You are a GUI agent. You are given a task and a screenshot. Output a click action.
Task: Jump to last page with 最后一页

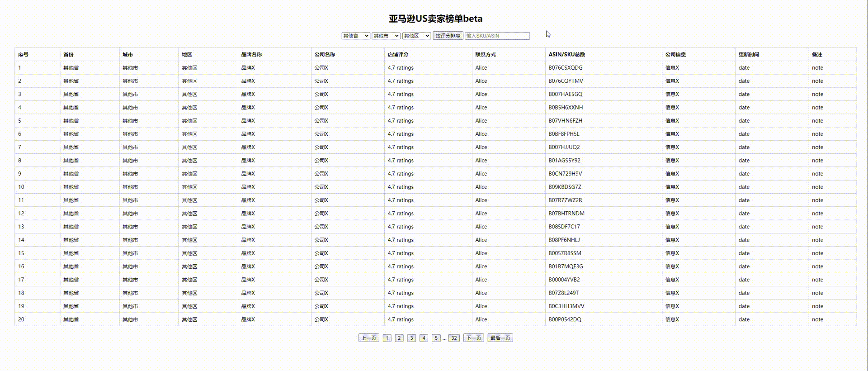point(500,338)
